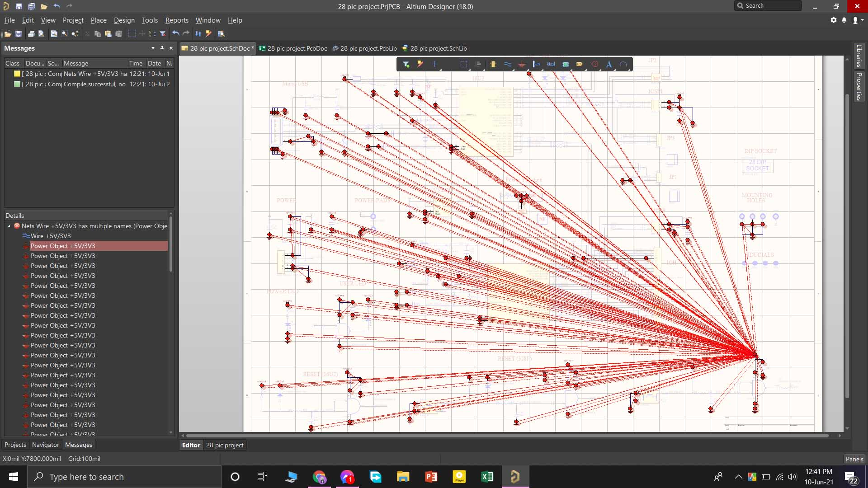
Task: Click the Search box in title bar
Action: click(769, 6)
